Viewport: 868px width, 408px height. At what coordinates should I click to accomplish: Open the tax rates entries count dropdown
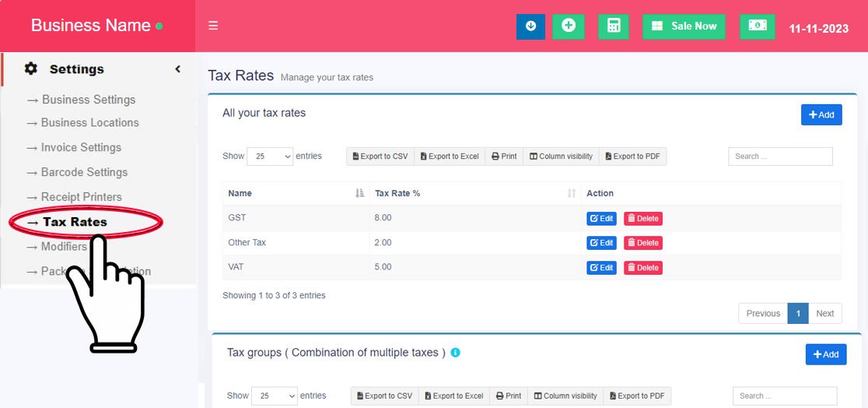(x=270, y=157)
